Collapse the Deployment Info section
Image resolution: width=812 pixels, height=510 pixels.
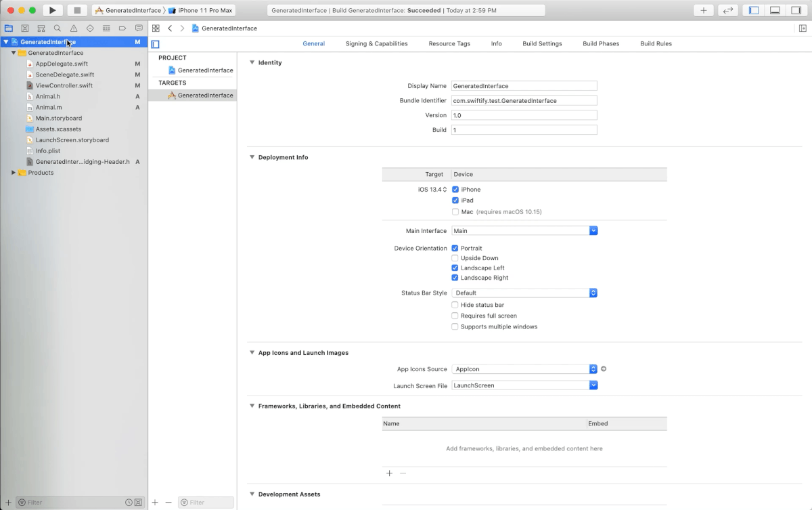pos(252,157)
